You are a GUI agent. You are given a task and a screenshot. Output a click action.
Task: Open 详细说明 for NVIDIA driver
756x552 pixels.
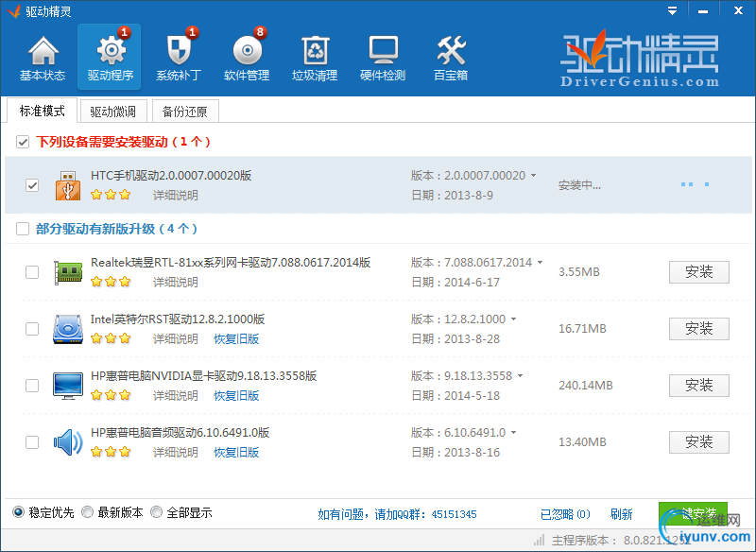tap(176, 395)
